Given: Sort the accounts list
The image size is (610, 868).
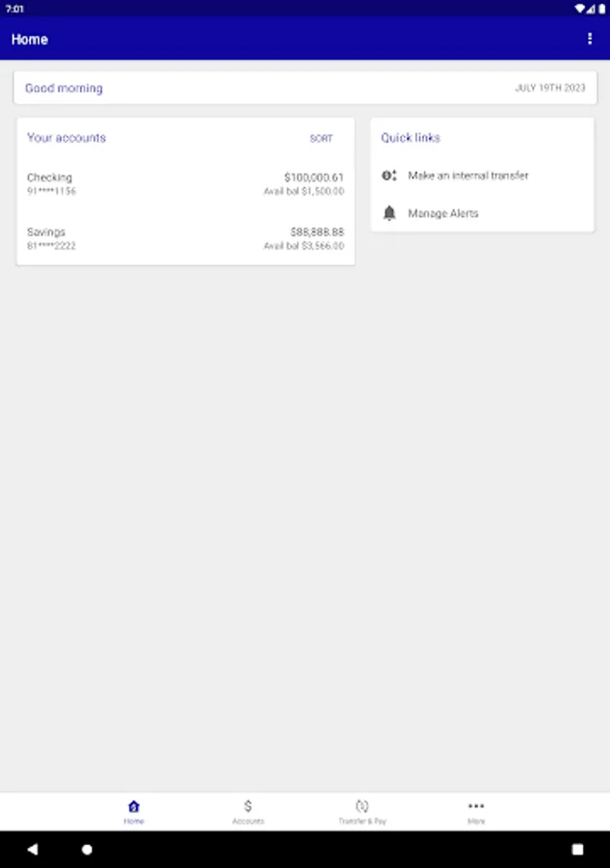Looking at the screenshot, I should coord(321,138).
